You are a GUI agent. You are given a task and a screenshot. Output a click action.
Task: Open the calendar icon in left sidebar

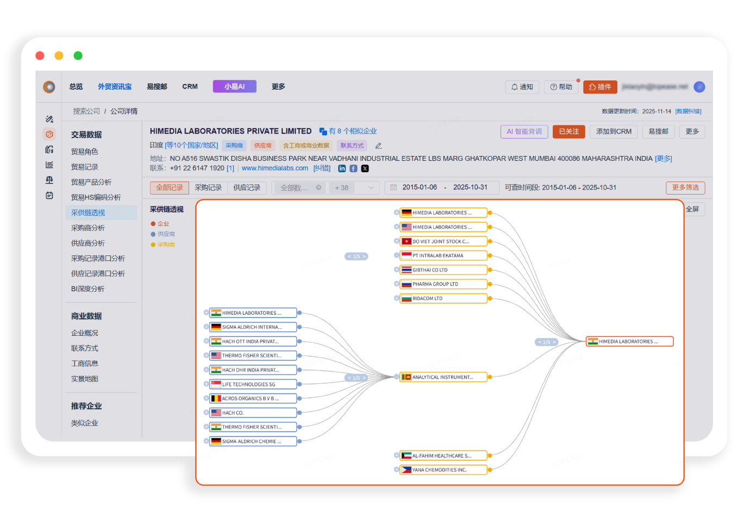click(49, 195)
